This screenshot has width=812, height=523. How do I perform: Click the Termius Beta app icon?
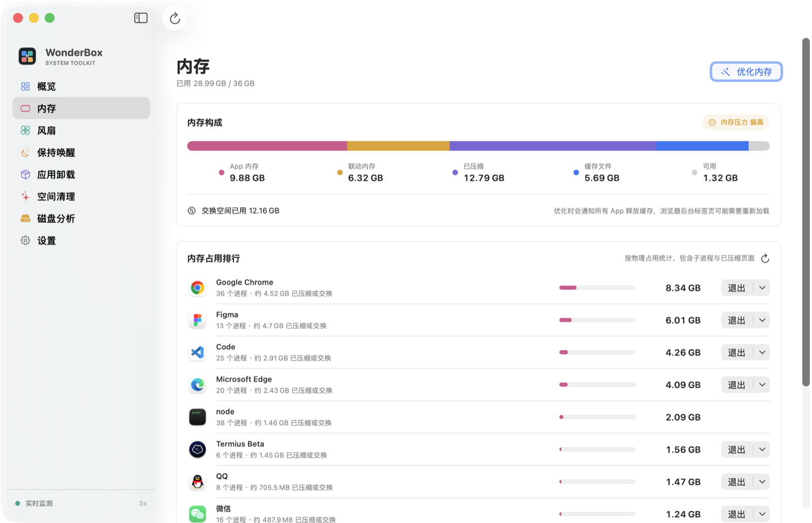click(x=197, y=449)
